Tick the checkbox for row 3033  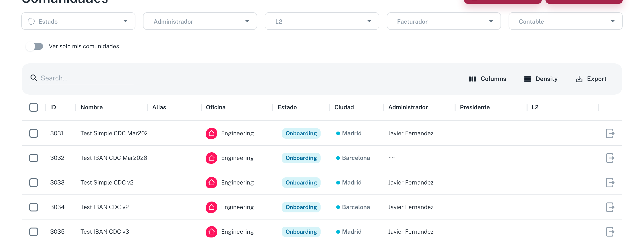[33, 183]
